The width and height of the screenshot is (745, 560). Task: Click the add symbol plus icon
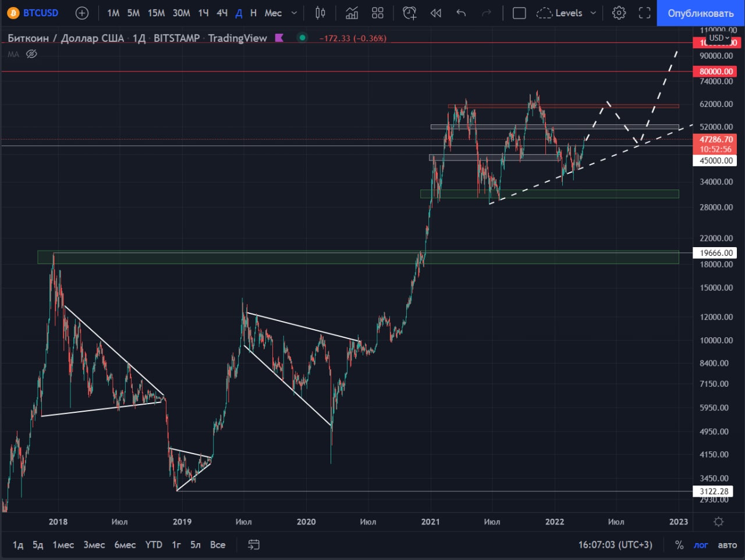pos(82,13)
